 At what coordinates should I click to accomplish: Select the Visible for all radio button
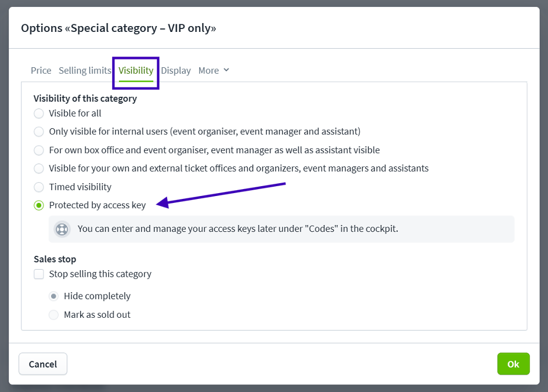pyautogui.click(x=39, y=114)
